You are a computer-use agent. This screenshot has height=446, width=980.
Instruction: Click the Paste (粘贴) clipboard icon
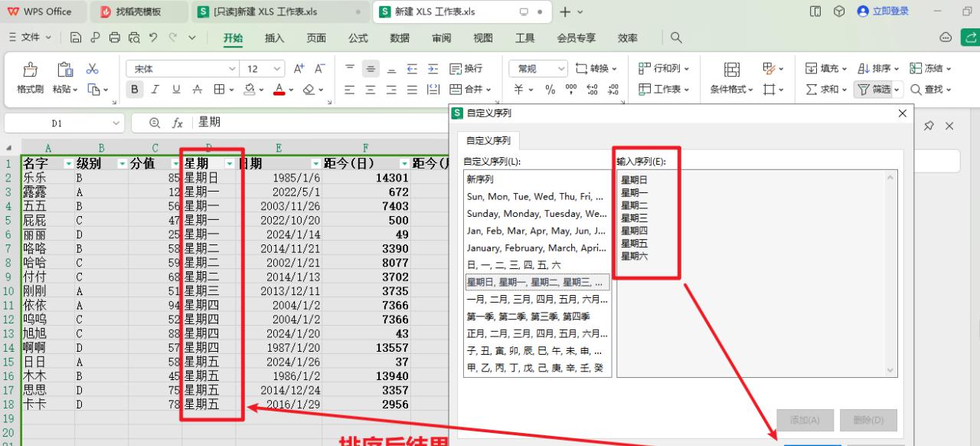tap(65, 69)
